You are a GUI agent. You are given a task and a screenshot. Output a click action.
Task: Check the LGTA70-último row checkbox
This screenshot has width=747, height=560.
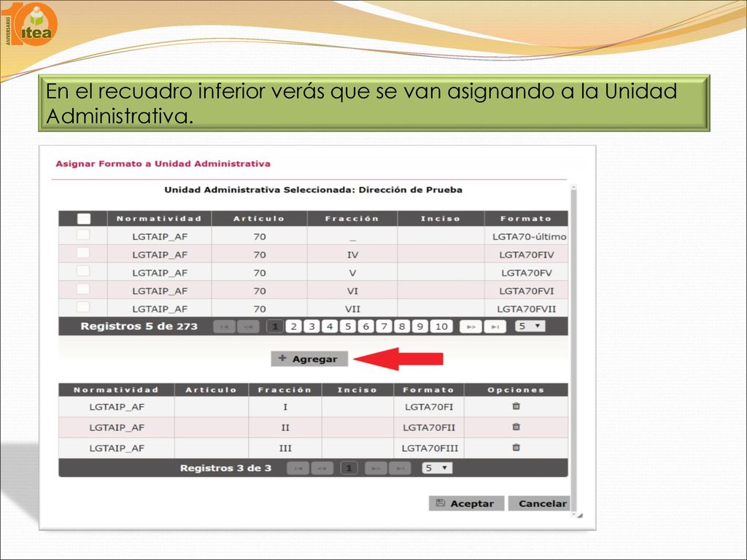[x=83, y=234]
